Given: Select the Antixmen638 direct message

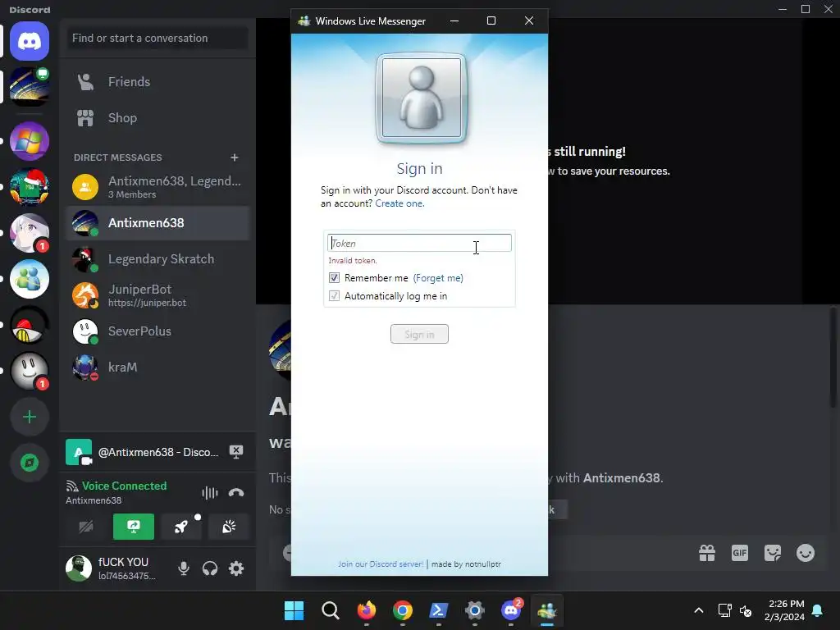Looking at the screenshot, I should click(157, 223).
